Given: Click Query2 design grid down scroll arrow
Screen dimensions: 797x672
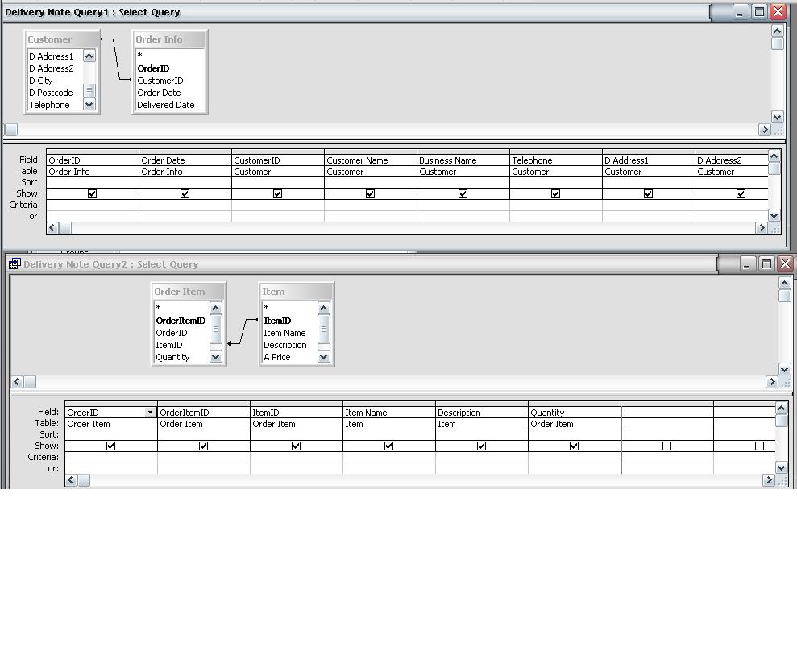Looking at the screenshot, I should 781,467.
